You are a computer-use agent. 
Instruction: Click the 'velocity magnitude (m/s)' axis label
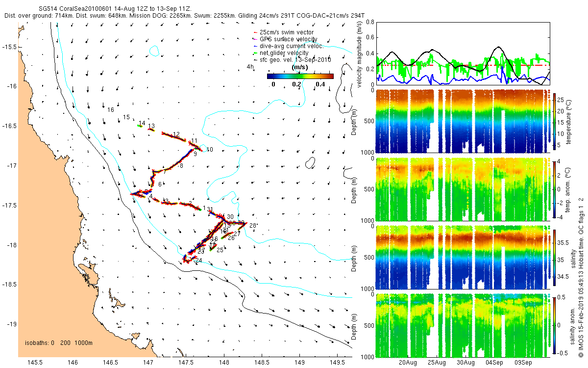359,54
